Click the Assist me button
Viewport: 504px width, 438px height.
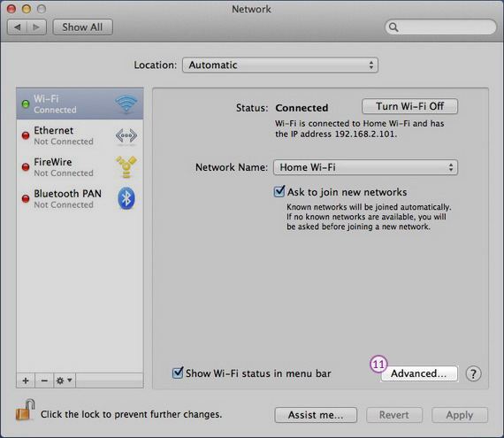tap(316, 415)
